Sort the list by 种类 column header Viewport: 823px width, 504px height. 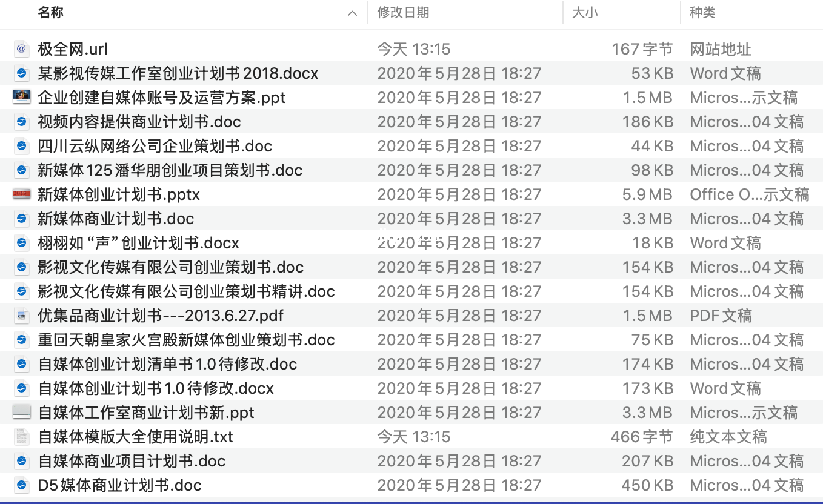point(702,13)
